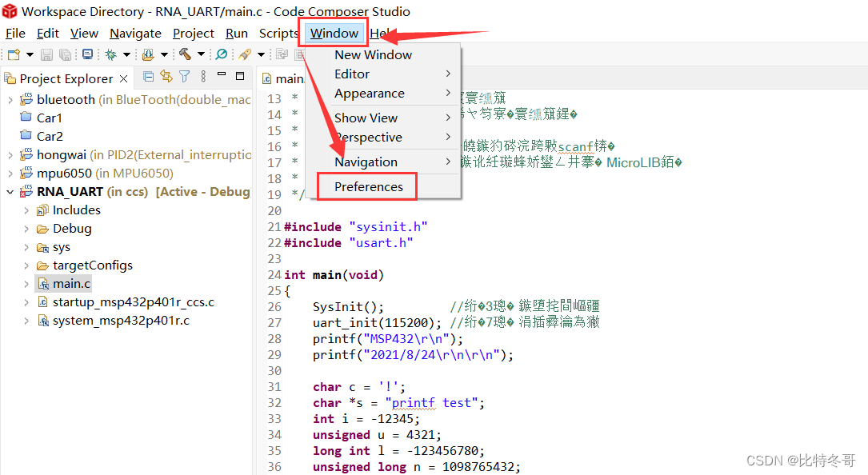The height and width of the screenshot is (475, 868).
Task: Open the Edit menu
Action: click(48, 34)
